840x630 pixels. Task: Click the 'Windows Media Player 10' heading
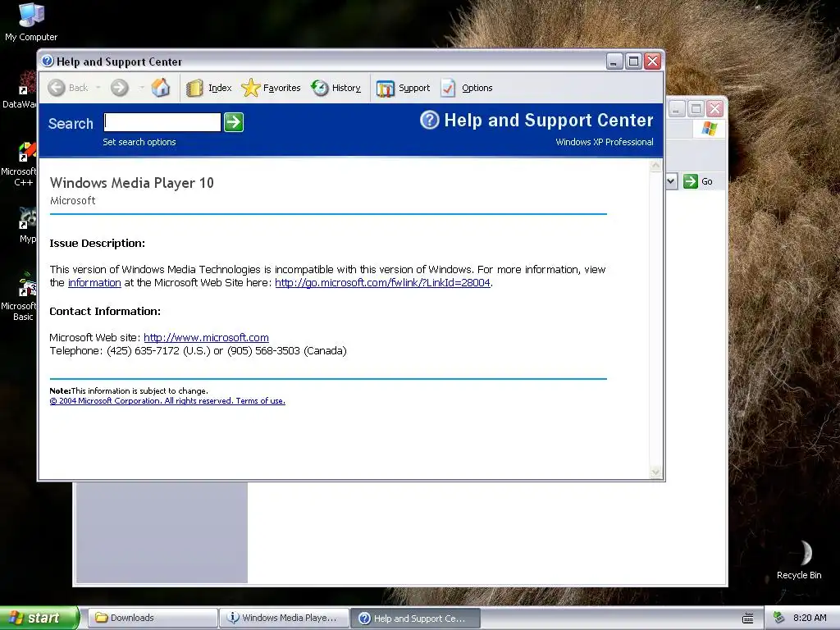click(132, 183)
